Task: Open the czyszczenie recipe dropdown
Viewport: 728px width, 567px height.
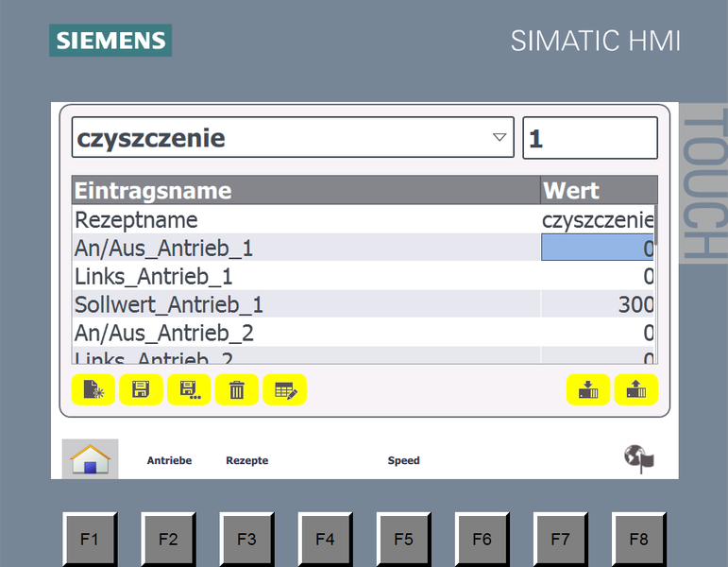Action: click(x=293, y=138)
